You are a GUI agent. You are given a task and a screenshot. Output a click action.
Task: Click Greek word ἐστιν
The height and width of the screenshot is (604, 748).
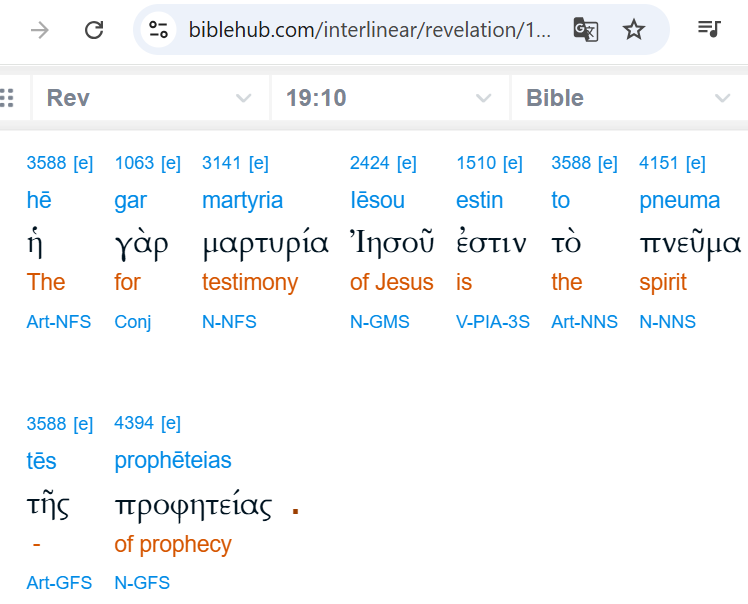(x=491, y=242)
